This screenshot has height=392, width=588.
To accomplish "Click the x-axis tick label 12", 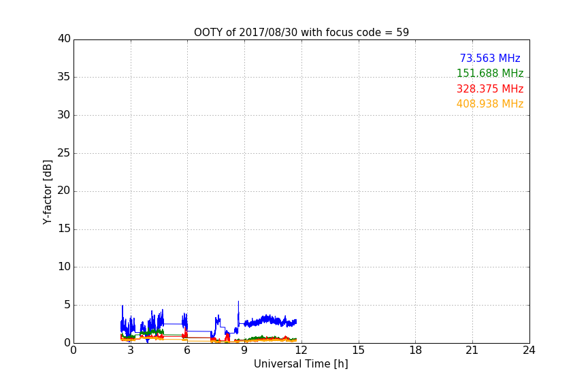I will tap(301, 350).
